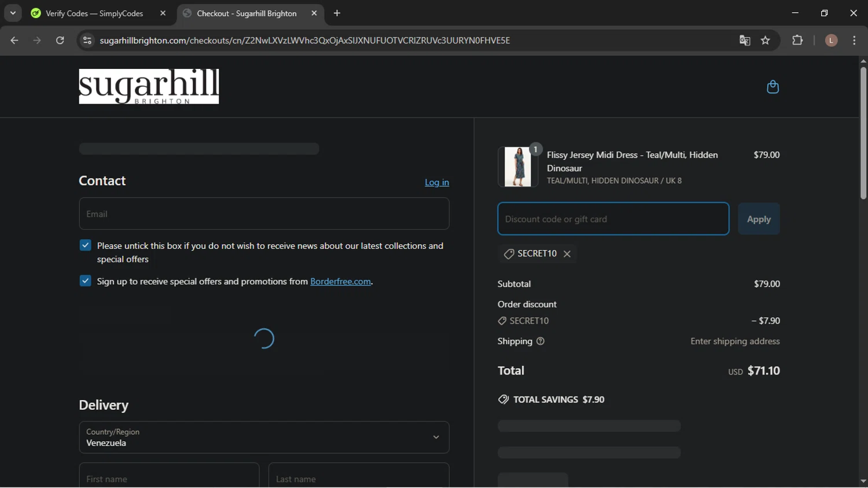Screen dimensions: 868x488
Task: Open Chrome three-dot menu
Action: [854, 41]
